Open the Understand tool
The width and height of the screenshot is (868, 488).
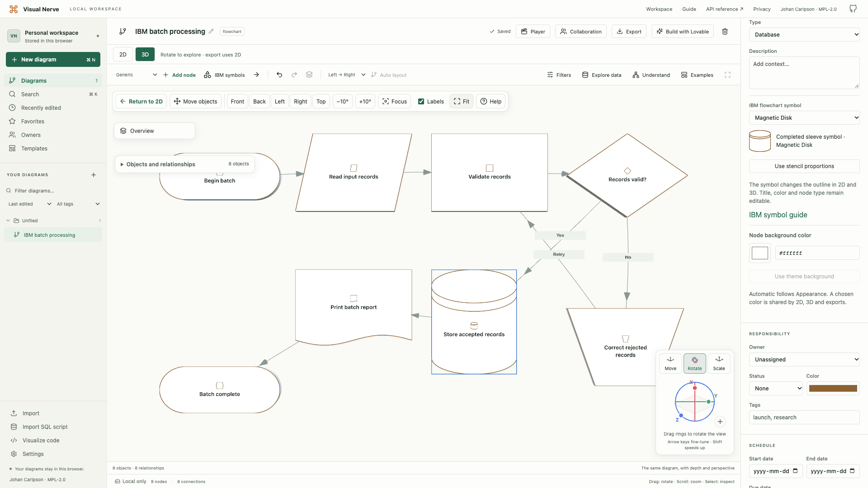pyautogui.click(x=651, y=75)
